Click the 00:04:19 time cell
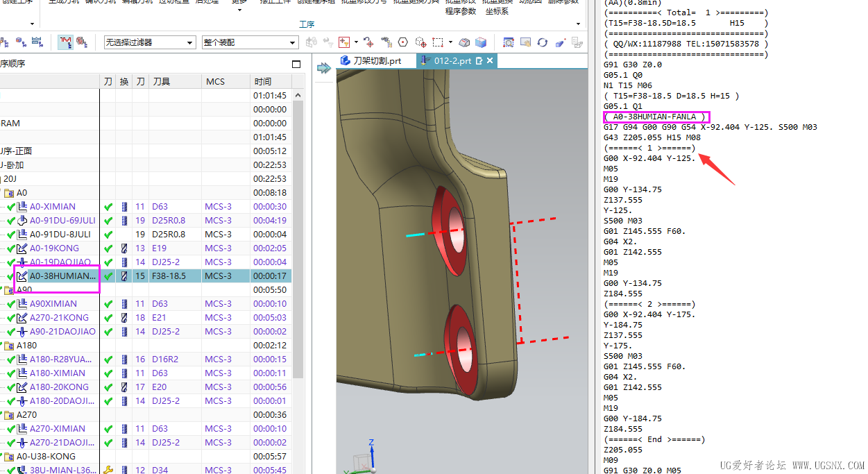 coord(269,220)
